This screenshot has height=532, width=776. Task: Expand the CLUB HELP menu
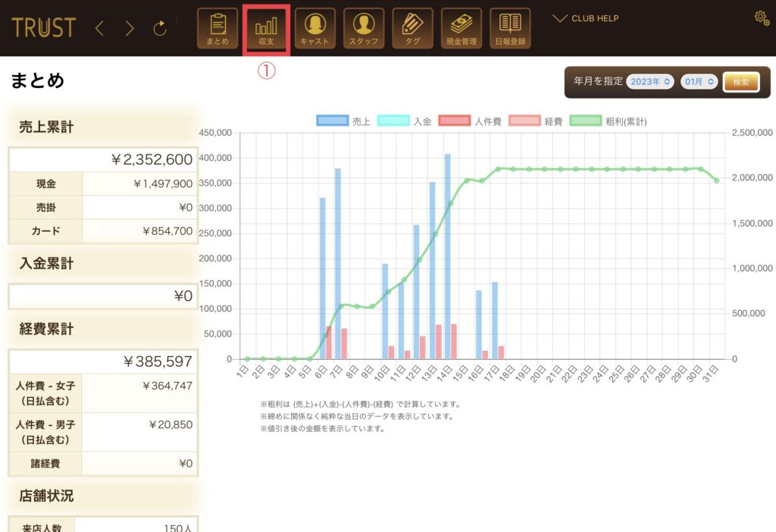(586, 18)
